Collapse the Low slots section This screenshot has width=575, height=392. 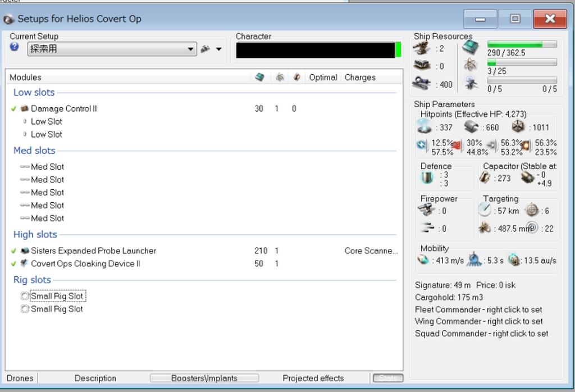pyautogui.click(x=34, y=93)
